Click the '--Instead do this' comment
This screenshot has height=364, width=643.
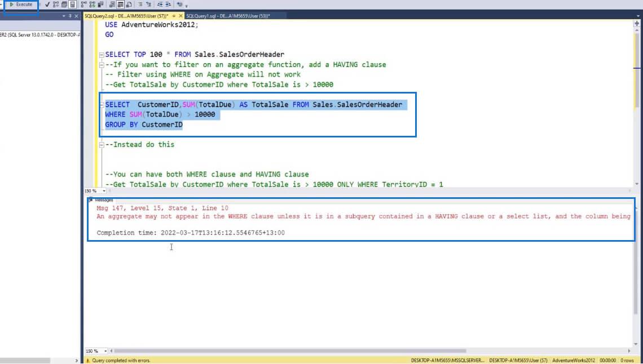140,145
